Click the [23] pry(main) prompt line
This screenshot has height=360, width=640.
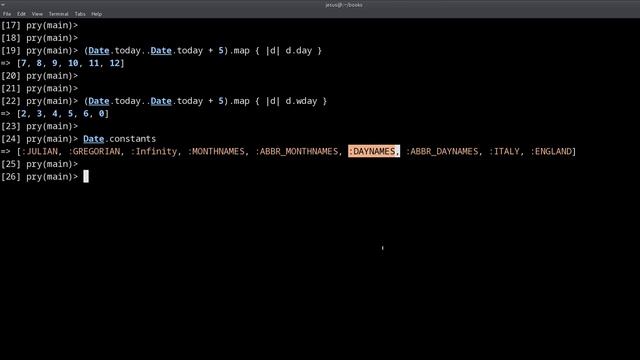tap(39, 126)
